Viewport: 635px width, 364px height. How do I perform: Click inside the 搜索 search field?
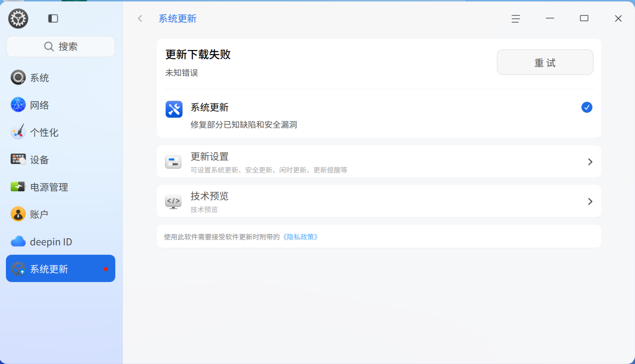60,46
